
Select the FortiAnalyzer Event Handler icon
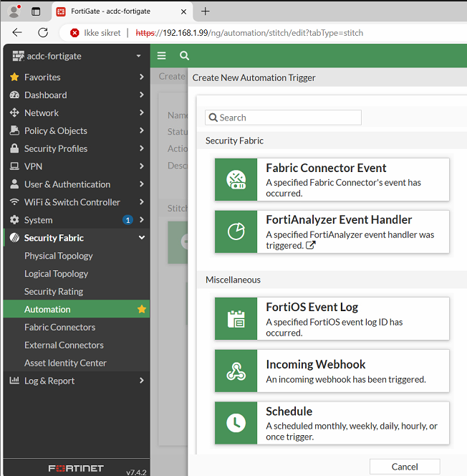point(236,232)
